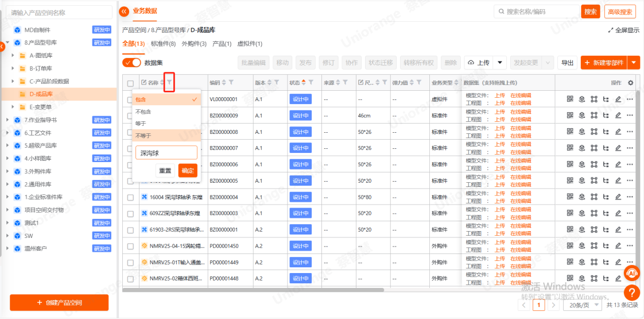Viewport: 644px width, 319px height.
Task: Check the box for 61903-2RS深沟球轴承 row
Action: pos(130,230)
